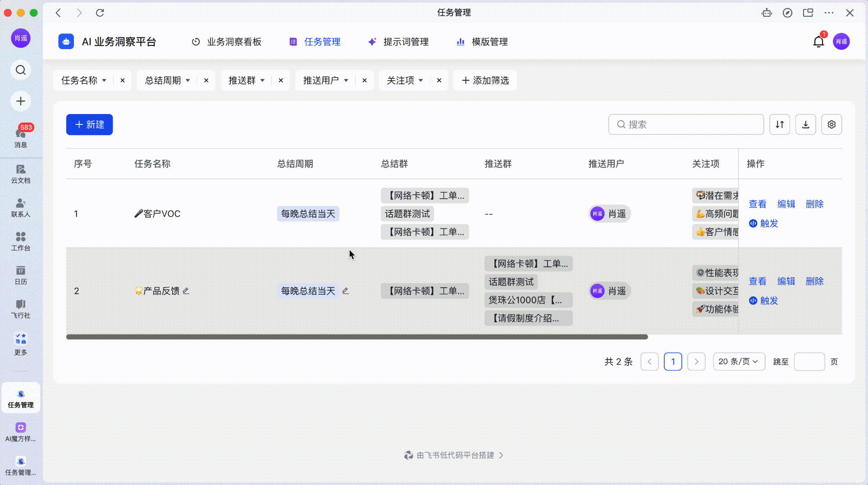Click the pencil icon beside 产品反馈

click(186, 291)
